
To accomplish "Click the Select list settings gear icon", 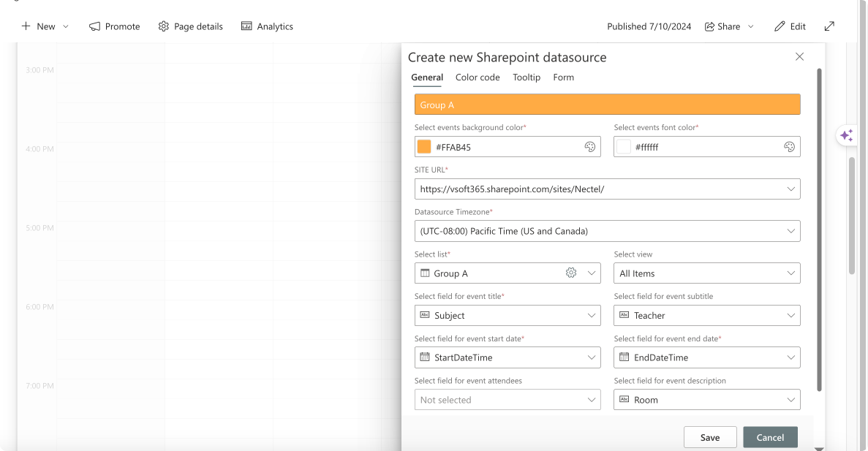I will tap(571, 273).
